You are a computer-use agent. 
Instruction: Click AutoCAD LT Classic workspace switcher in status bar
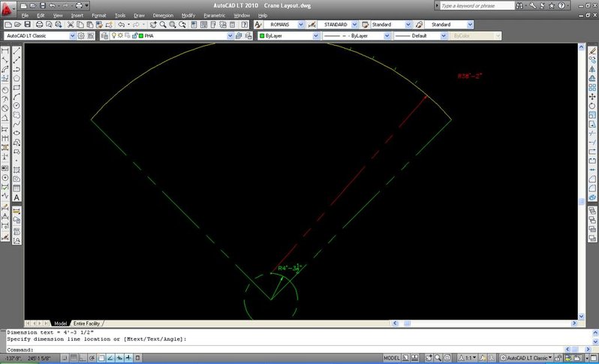tap(526, 358)
